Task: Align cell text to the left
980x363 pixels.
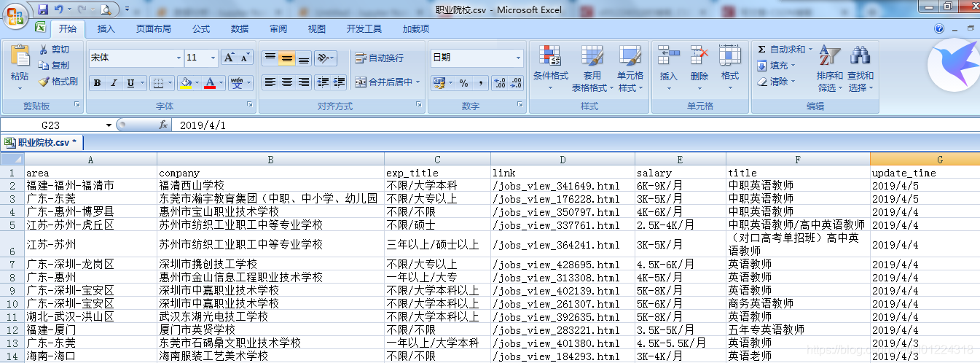Action: (270, 82)
